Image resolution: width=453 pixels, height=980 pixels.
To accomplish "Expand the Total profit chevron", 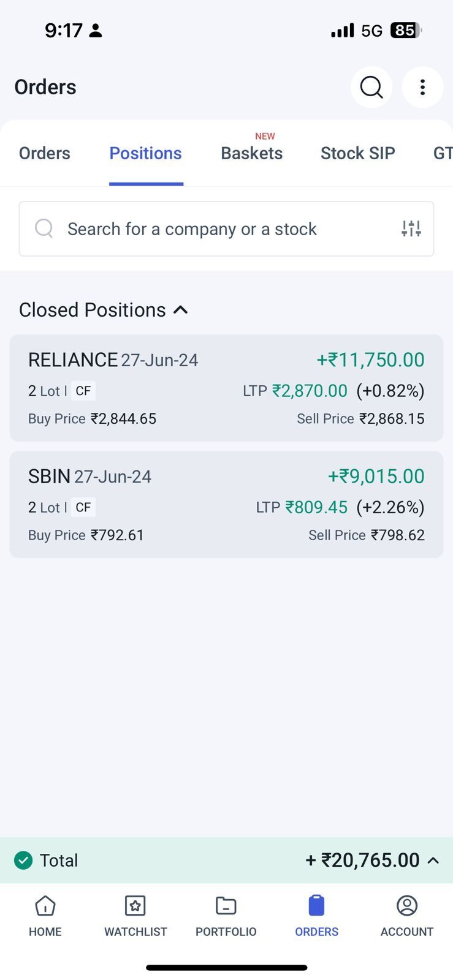I will pyautogui.click(x=433, y=861).
